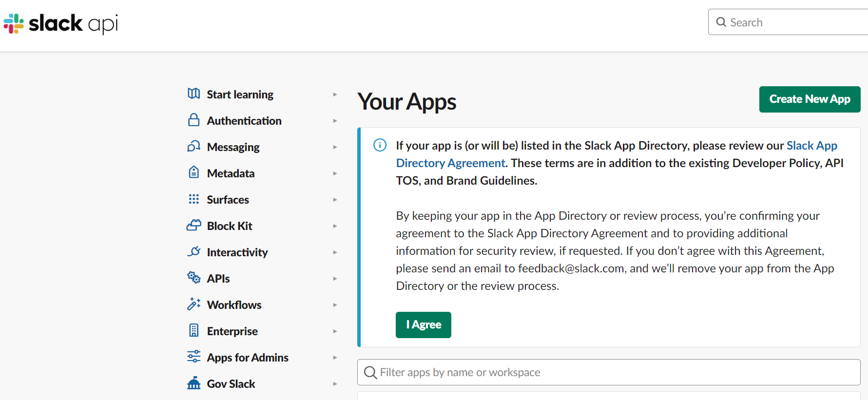Click the Slack API logo
Screen dimensions: 868x400
(61, 23)
